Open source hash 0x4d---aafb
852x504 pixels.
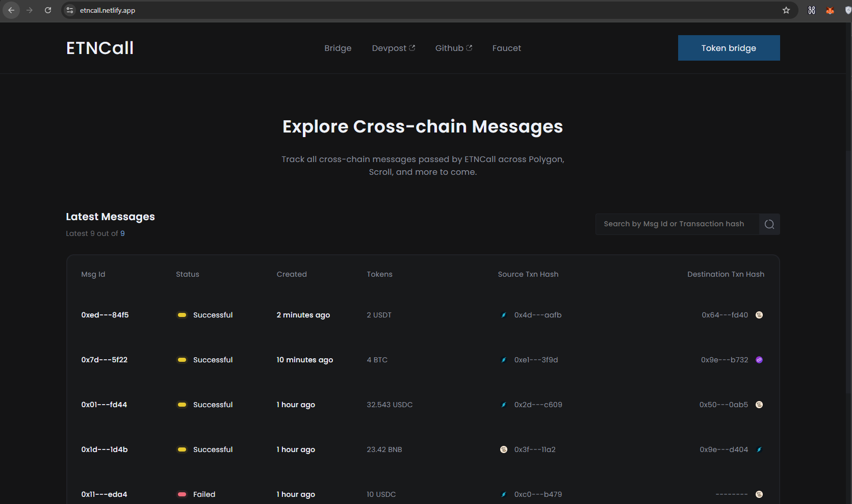tap(538, 315)
